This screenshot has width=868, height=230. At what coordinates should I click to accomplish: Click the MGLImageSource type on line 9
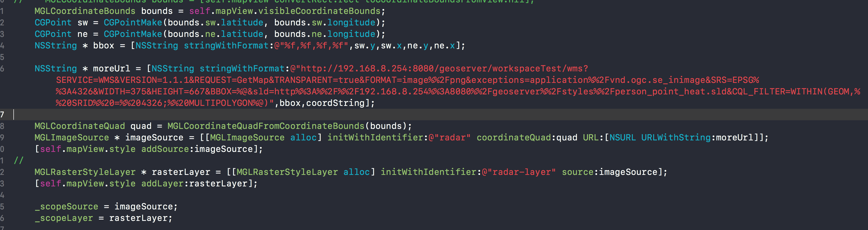coord(72,137)
